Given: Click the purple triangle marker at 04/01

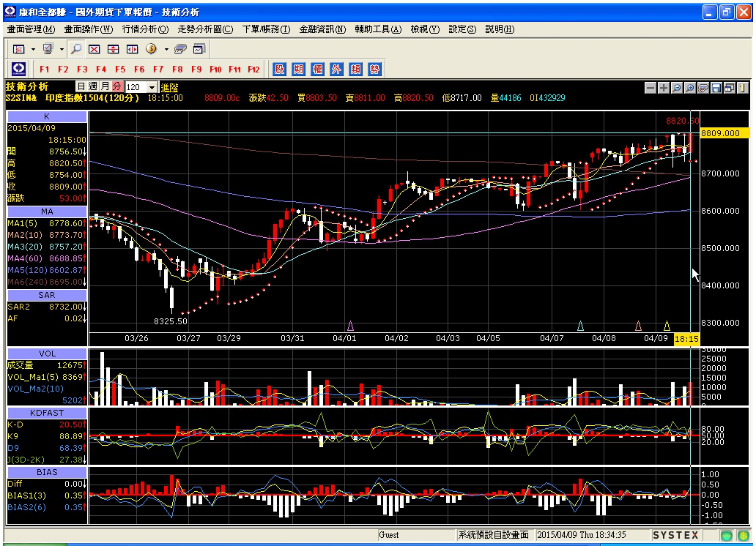Looking at the screenshot, I should 350,326.
